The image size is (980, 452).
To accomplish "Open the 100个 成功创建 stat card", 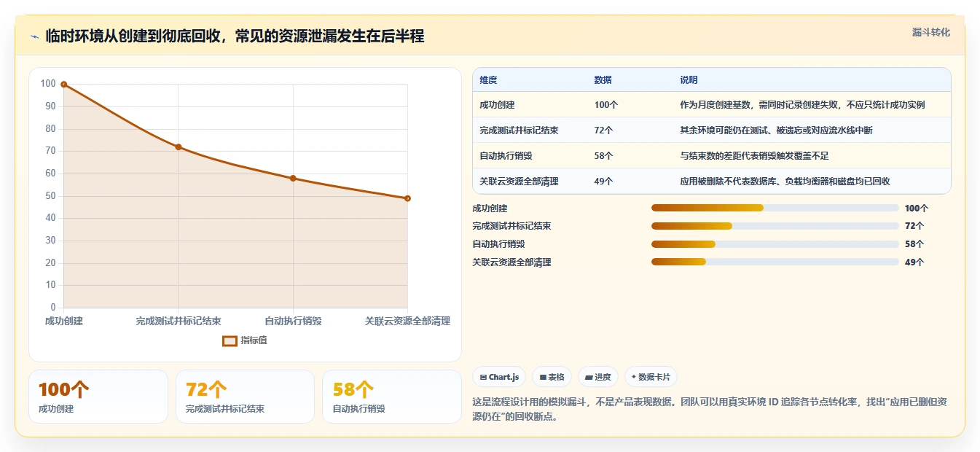I will click(98, 397).
